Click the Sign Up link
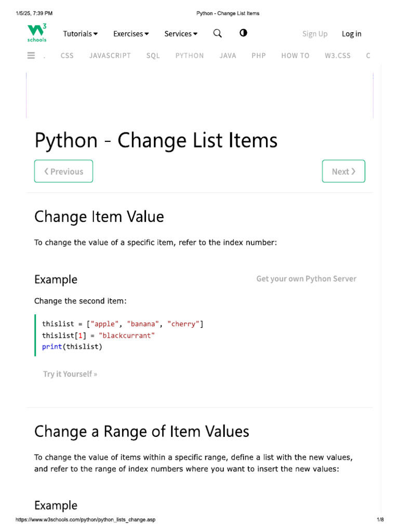The height and width of the screenshot is (532, 399). pyautogui.click(x=315, y=34)
